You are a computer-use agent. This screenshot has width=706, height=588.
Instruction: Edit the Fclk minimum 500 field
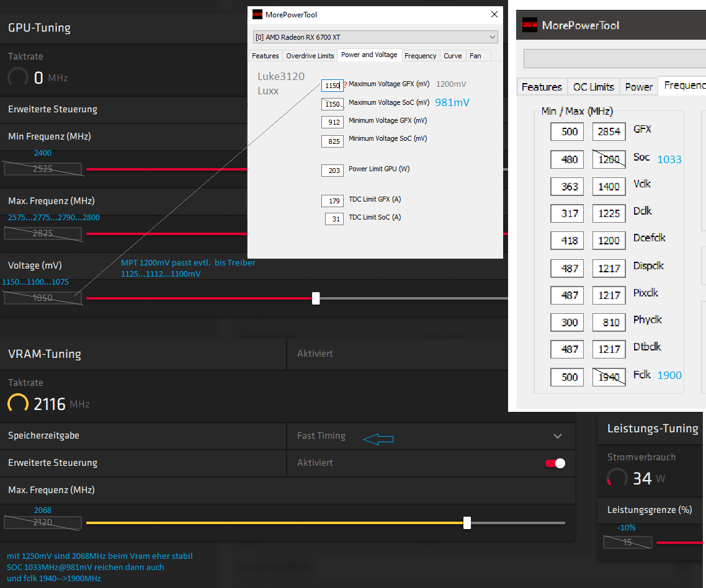coord(567,377)
